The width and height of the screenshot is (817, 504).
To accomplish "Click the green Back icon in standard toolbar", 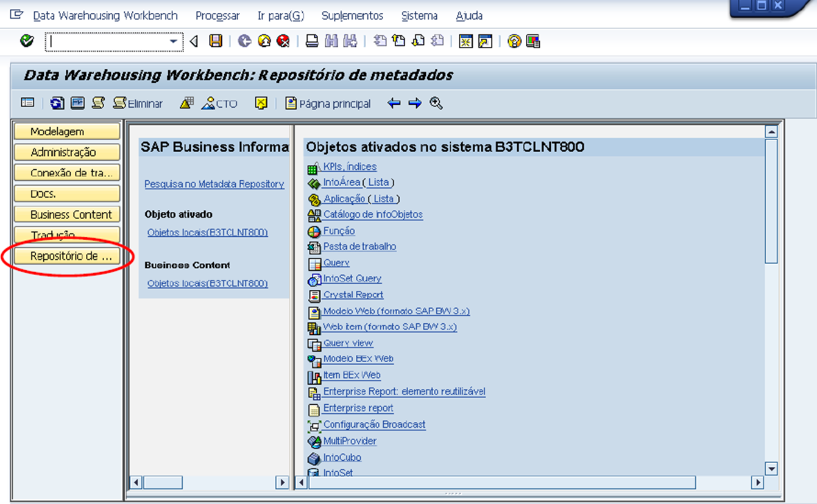I will point(244,41).
